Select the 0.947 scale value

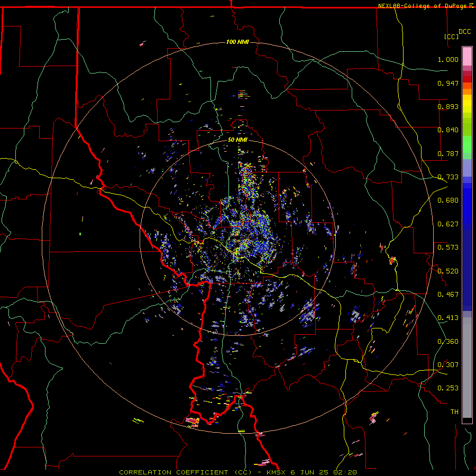[448, 83]
